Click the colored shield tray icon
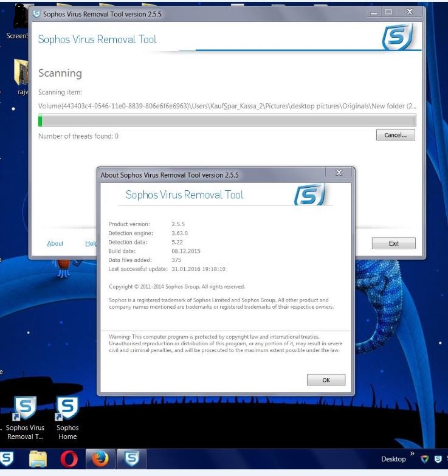Screen dimensions: 448x476 [x=424, y=459]
